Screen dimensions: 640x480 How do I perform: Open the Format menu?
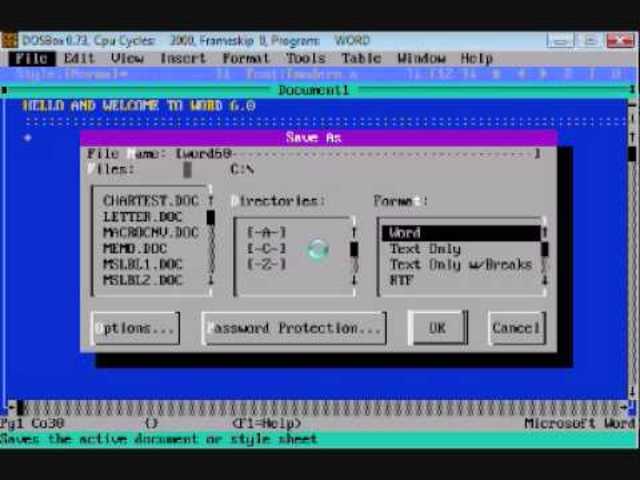coord(246,58)
